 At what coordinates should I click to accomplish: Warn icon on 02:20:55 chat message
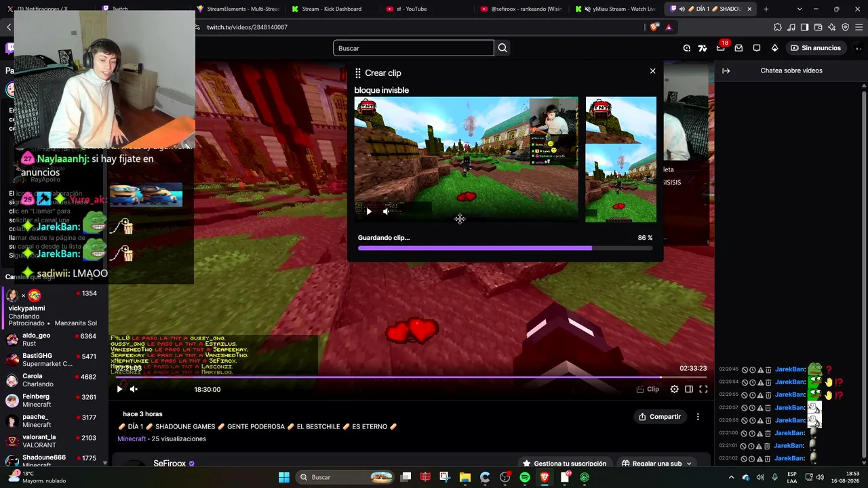(760, 395)
